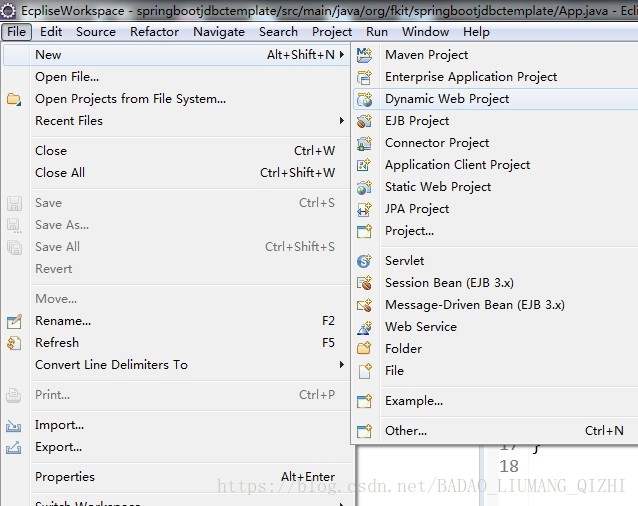Select Open File... menu entry
Viewport: 638px width, 506px height.
coord(176,77)
